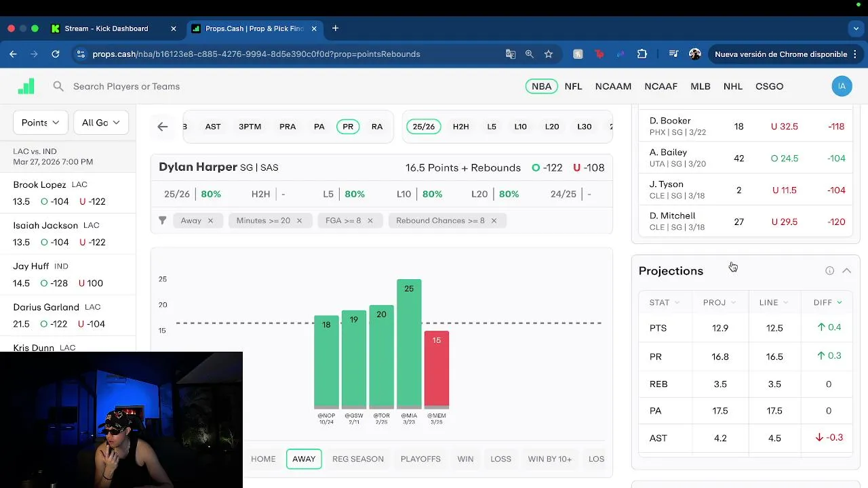
Task: Toggle the REG SEASON filter
Action: tap(358, 459)
